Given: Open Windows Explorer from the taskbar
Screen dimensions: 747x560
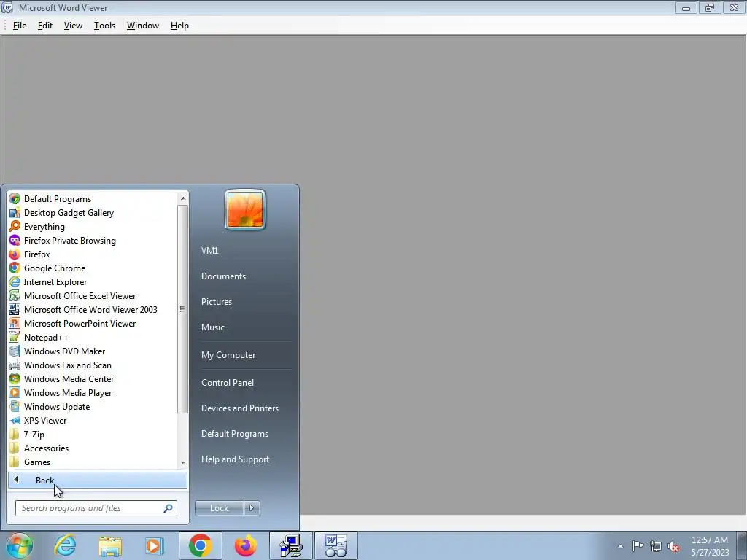Looking at the screenshot, I should [x=110, y=545].
